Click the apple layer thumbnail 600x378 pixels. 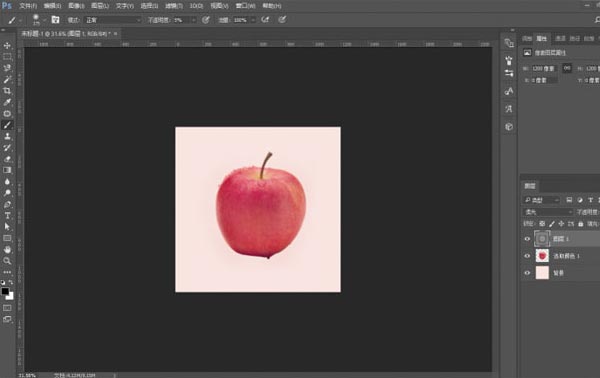pos(542,256)
